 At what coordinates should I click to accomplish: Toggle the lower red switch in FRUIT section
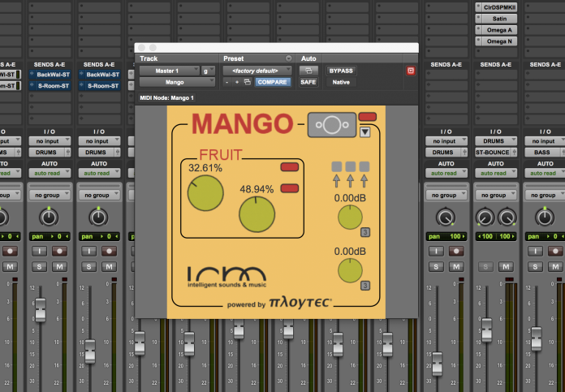(x=290, y=188)
